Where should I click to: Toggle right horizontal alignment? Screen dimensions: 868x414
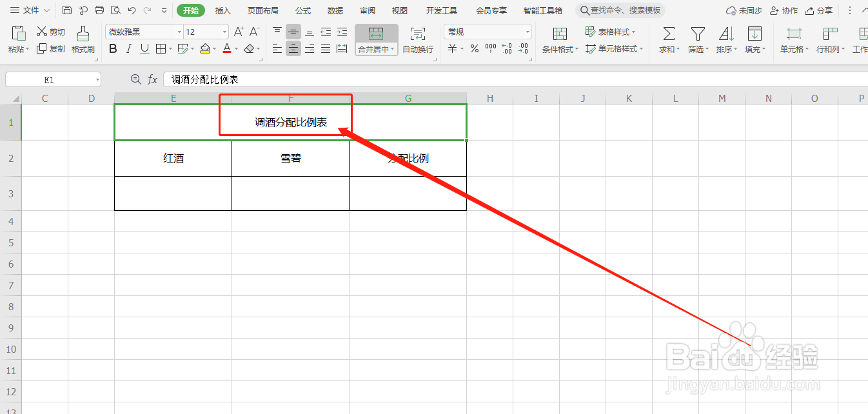click(310, 48)
